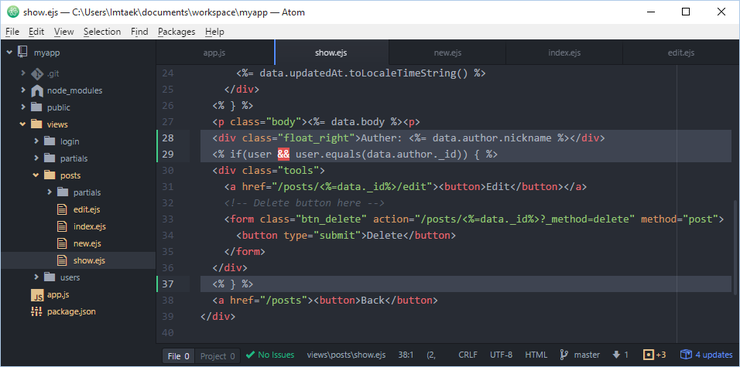Open package.json in the tree view
Viewport: 740px width, 367px height.
pyautogui.click(x=72, y=311)
